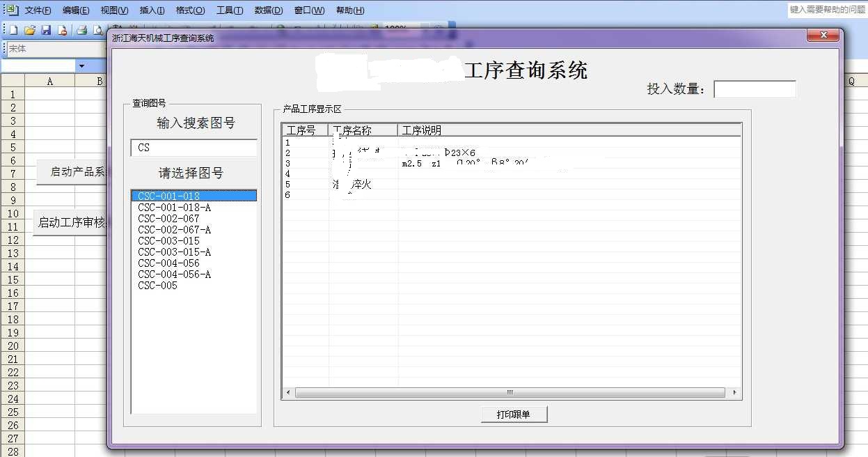Select CSC-003-015-A in the drawing list
Screen dimensions: 868x457
click(194, 251)
